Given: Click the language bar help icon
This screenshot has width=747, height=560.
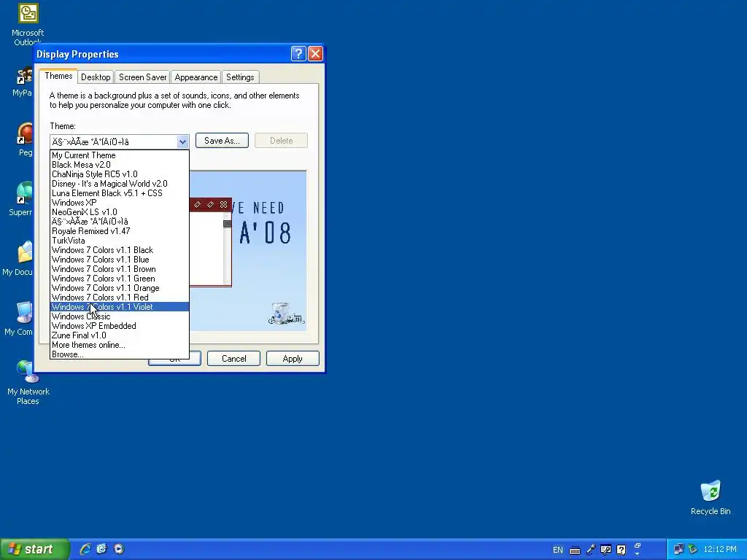Looking at the screenshot, I should [622, 550].
